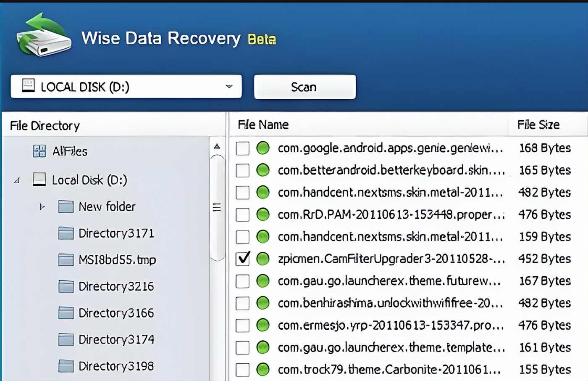This screenshot has width=588, height=381.
Task: Click file name zpicmen.CamFilterUpgrader3-20110528-...
Action: [x=391, y=259]
